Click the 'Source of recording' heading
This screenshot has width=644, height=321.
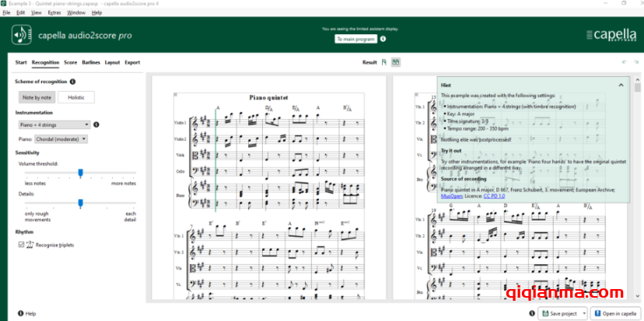click(464, 179)
